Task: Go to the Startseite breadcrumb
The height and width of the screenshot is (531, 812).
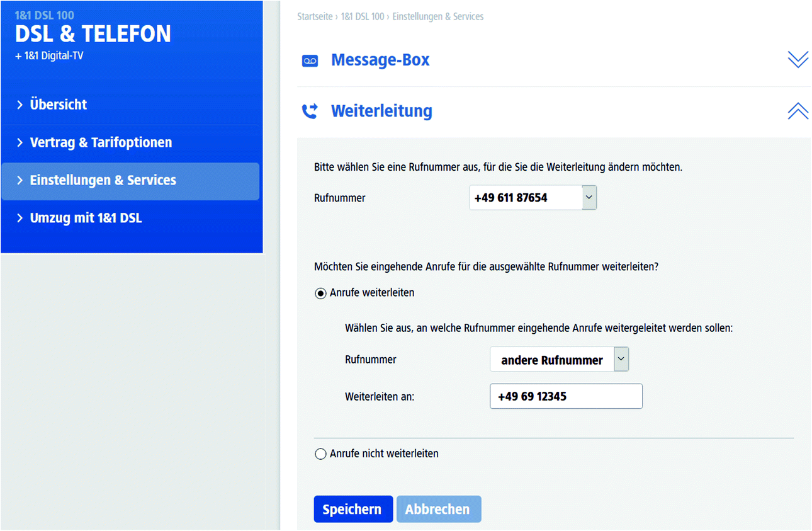Action: point(315,16)
